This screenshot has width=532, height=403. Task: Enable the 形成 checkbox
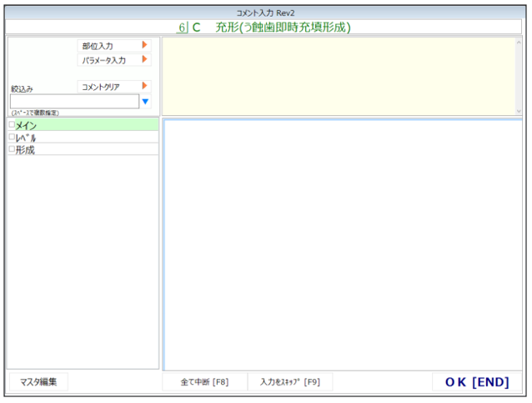tap(12, 149)
